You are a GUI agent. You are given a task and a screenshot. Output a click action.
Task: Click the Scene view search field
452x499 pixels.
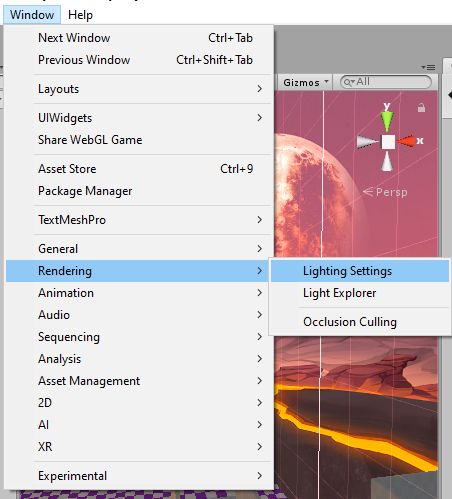(x=386, y=82)
